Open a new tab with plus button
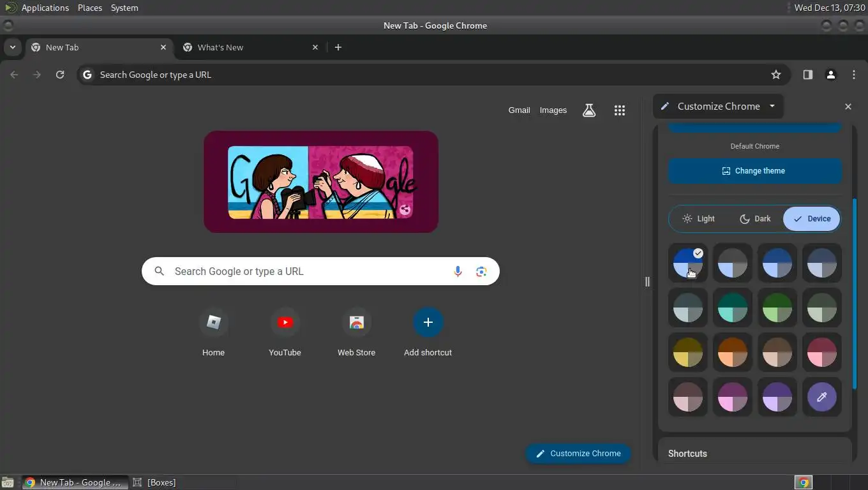The height and width of the screenshot is (490, 868). click(x=338, y=47)
